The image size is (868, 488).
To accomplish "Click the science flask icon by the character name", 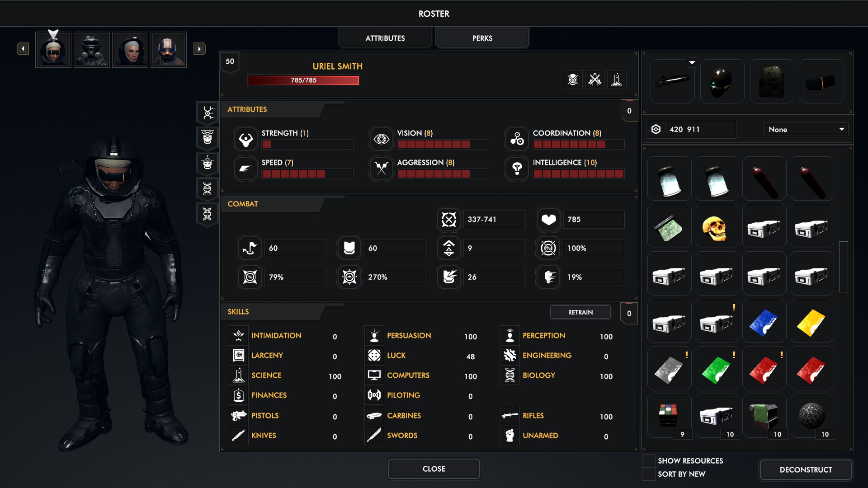I will [617, 80].
